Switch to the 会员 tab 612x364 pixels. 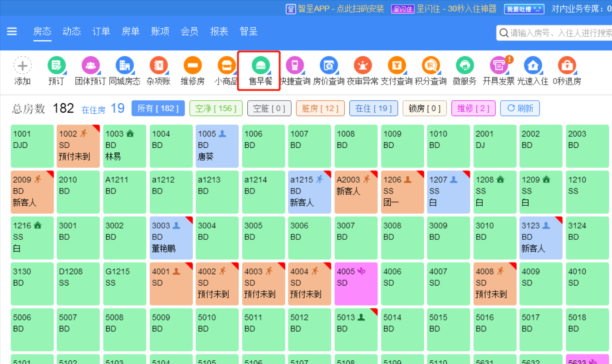tap(190, 31)
